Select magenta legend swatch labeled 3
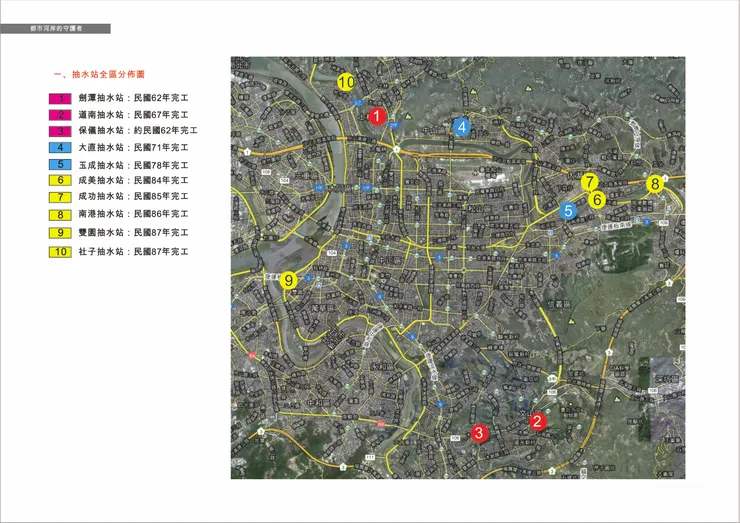Image resolution: width=740 pixels, height=523 pixels. point(60,131)
